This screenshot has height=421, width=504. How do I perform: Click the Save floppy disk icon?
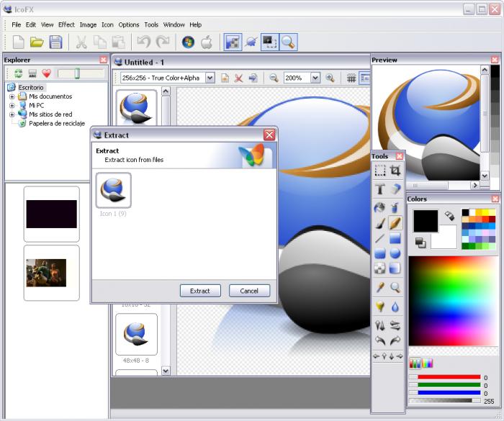(x=55, y=42)
